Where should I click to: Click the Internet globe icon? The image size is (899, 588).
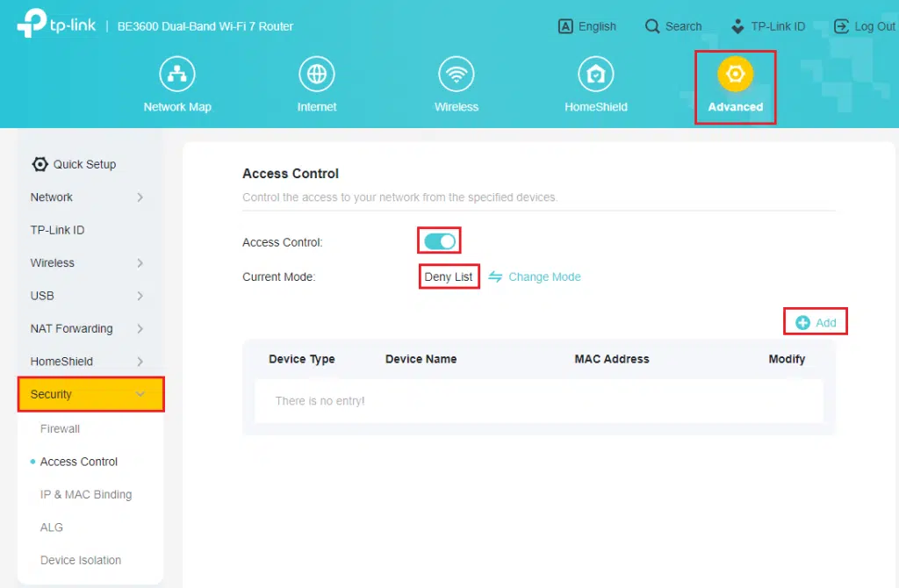tap(316, 74)
